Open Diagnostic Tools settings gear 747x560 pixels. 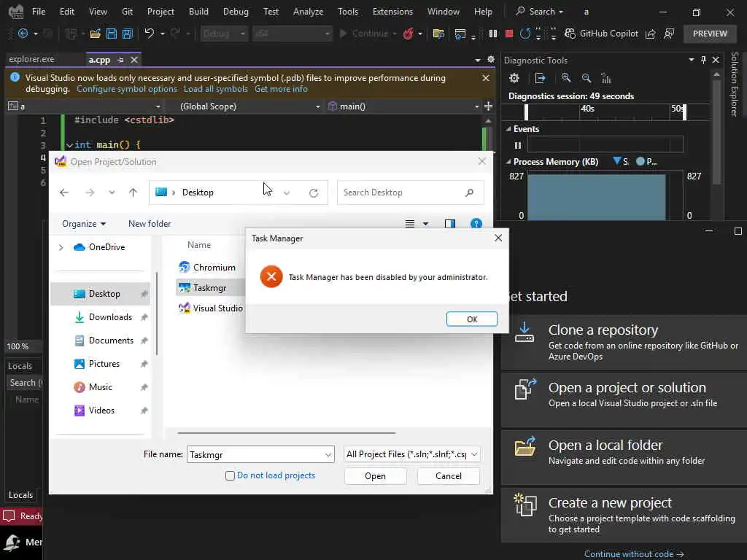(514, 78)
